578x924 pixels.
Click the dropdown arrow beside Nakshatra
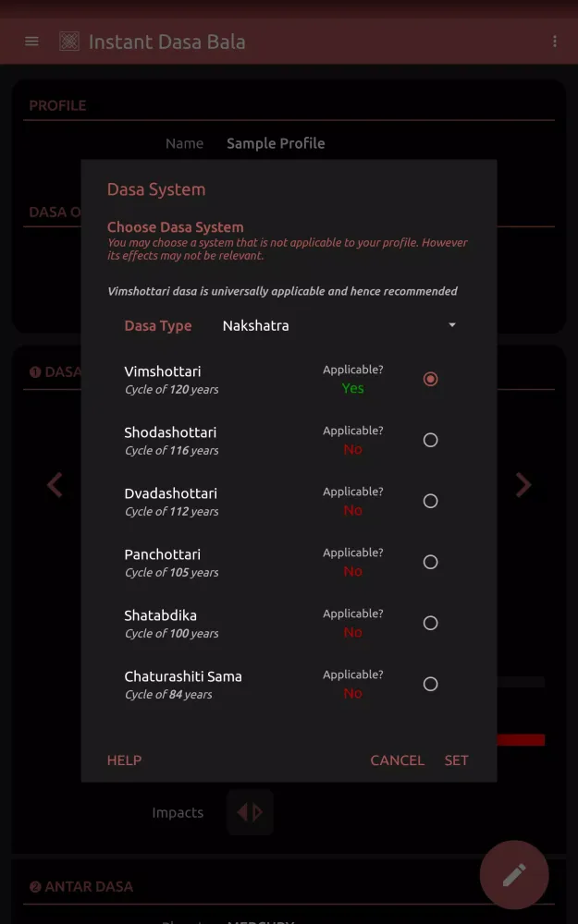pyautogui.click(x=452, y=325)
